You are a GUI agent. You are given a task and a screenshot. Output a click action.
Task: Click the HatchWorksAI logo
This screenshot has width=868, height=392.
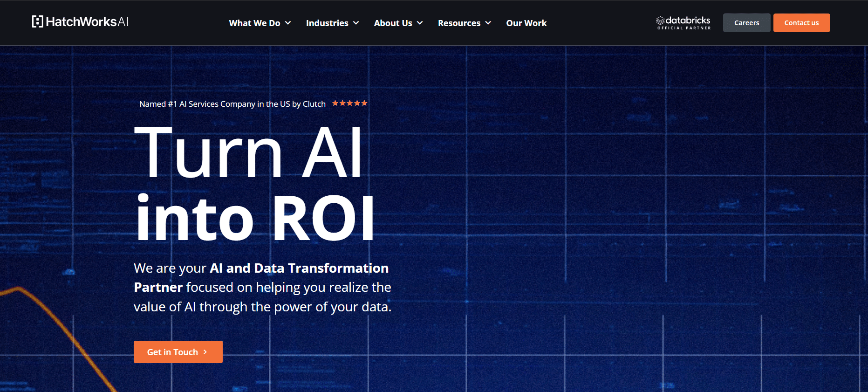click(x=80, y=21)
